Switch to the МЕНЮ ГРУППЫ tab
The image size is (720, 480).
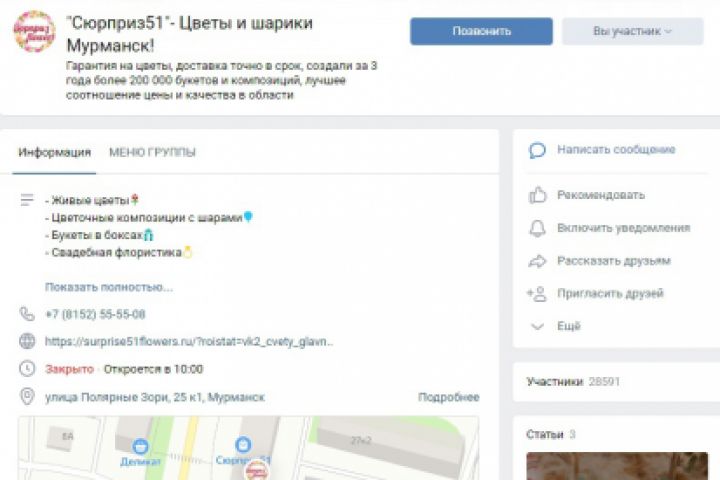[x=152, y=152]
